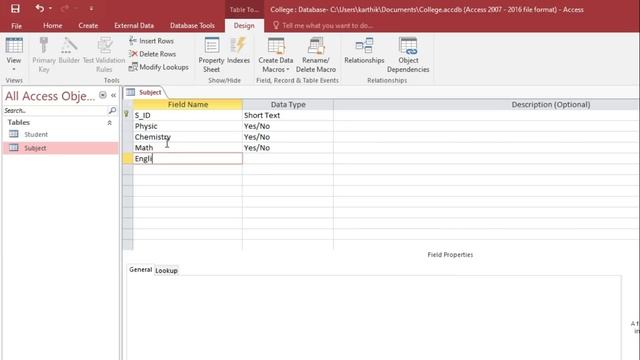Click the Chemistry field name cell

pyautogui.click(x=188, y=137)
